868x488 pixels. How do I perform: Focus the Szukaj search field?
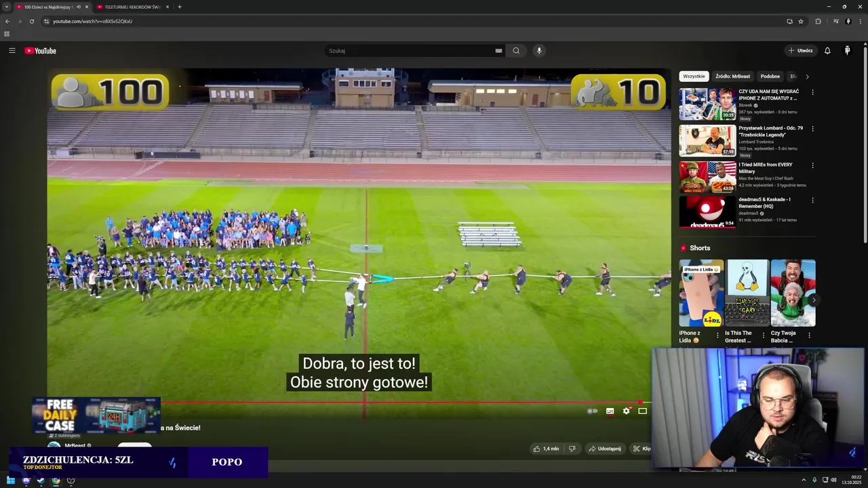point(410,51)
